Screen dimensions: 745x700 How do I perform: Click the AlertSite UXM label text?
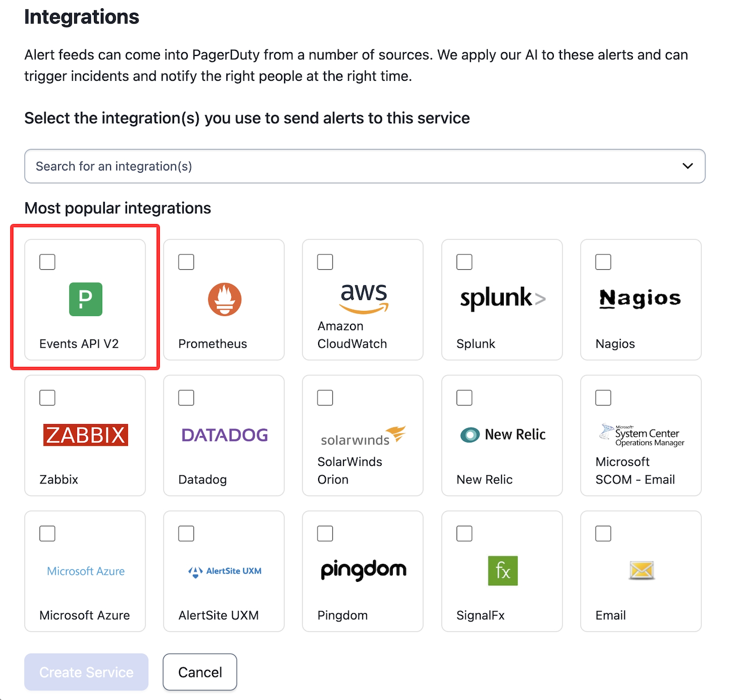219,615
